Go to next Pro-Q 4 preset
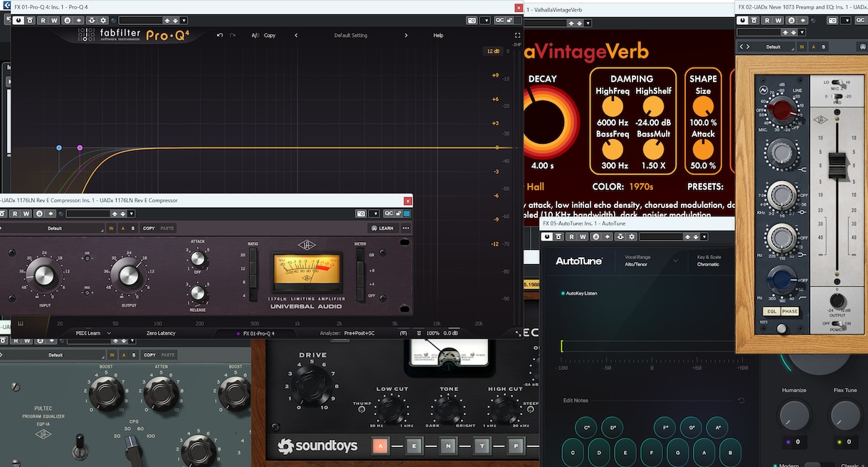The image size is (868, 467). (x=406, y=35)
